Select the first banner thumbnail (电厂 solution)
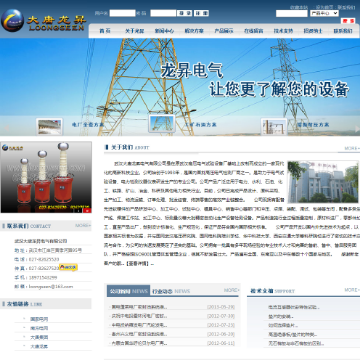Viewport: 360px width, 360px height. [49, 126]
